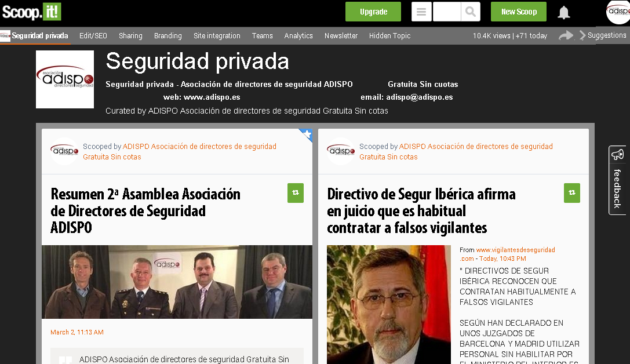This screenshot has width=630, height=364.
Task: Rescoop the Segur Ibérica post
Action: pyautogui.click(x=571, y=193)
